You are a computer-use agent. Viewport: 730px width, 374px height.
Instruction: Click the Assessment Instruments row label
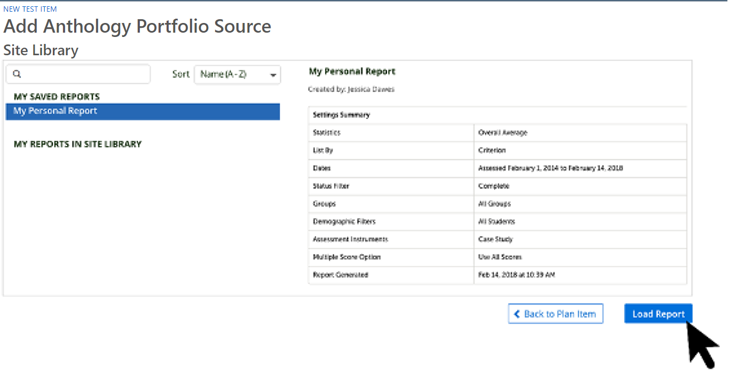point(350,239)
